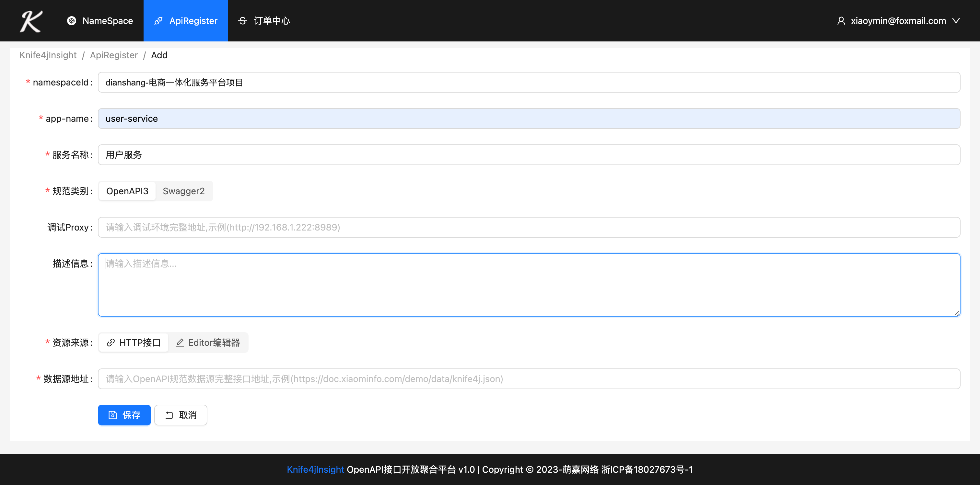
Task: Open the 订单中心 menu
Action: [x=264, y=20]
